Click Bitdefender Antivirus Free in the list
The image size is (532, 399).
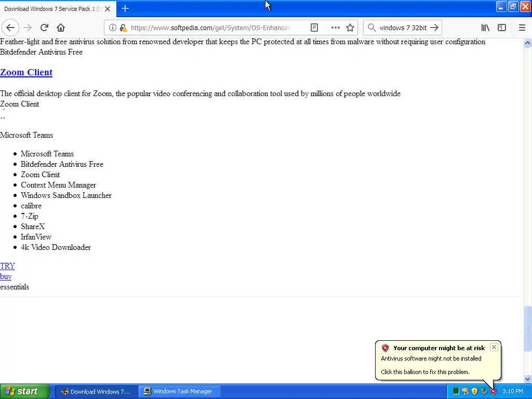(62, 164)
